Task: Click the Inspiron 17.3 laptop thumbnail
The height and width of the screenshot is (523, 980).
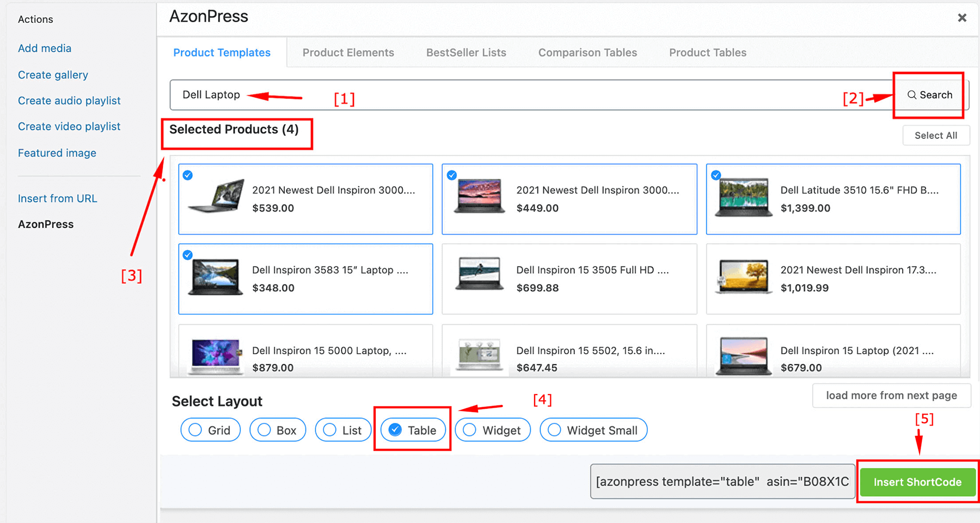Action: point(743,276)
